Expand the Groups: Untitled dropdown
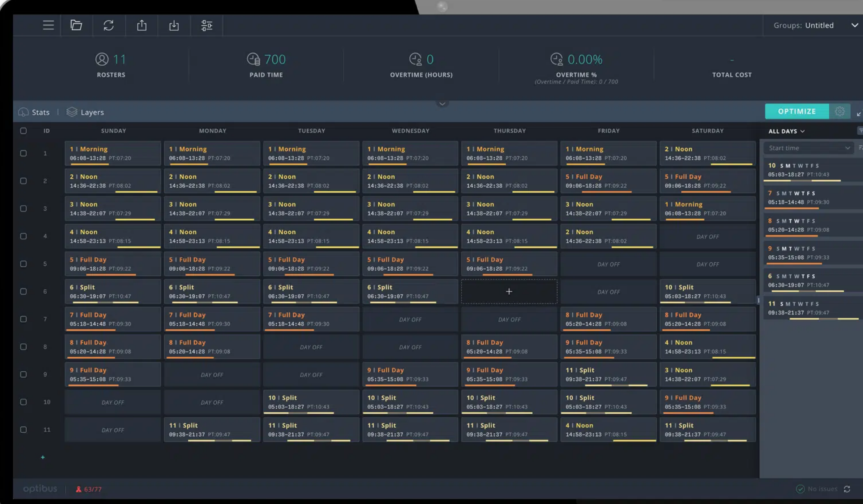Image resolution: width=863 pixels, height=504 pixels. tap(855, 25)
